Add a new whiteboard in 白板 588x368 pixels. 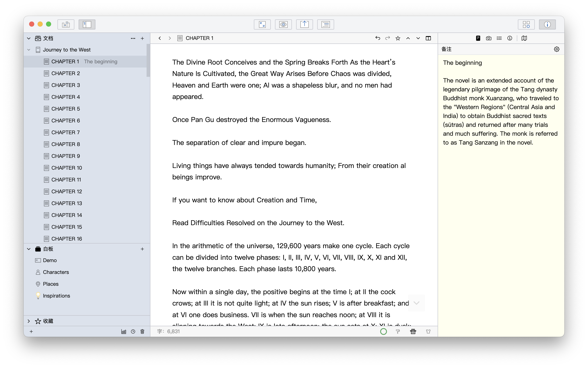click(x=143, y=249)
